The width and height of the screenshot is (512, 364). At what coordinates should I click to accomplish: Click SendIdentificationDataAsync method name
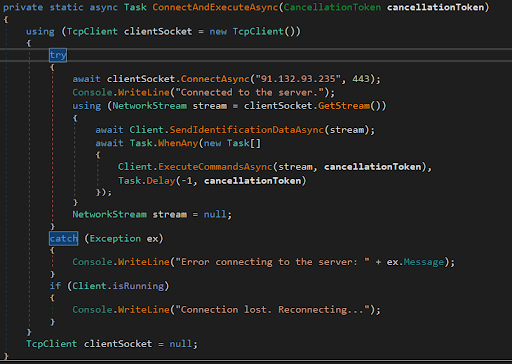coord(247,130)
